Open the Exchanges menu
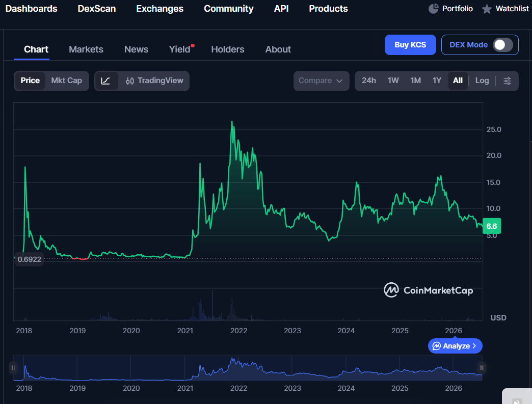 (x=160, y=9)
